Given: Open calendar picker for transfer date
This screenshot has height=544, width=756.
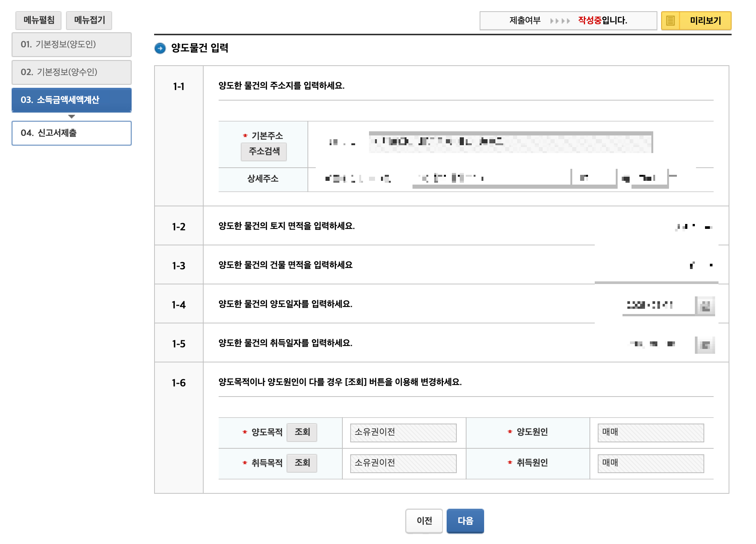Looking at the screenshot, I should click(x=705, y=306).
